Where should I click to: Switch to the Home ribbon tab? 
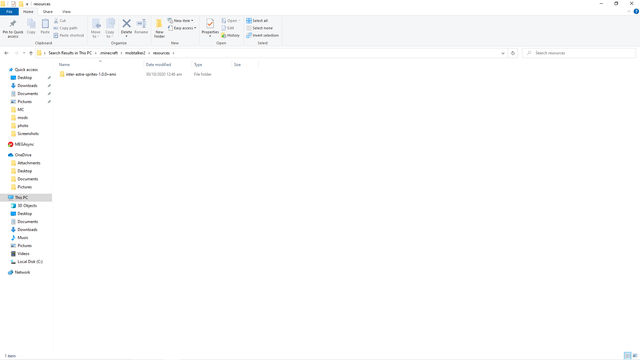[x=28, y=11]
